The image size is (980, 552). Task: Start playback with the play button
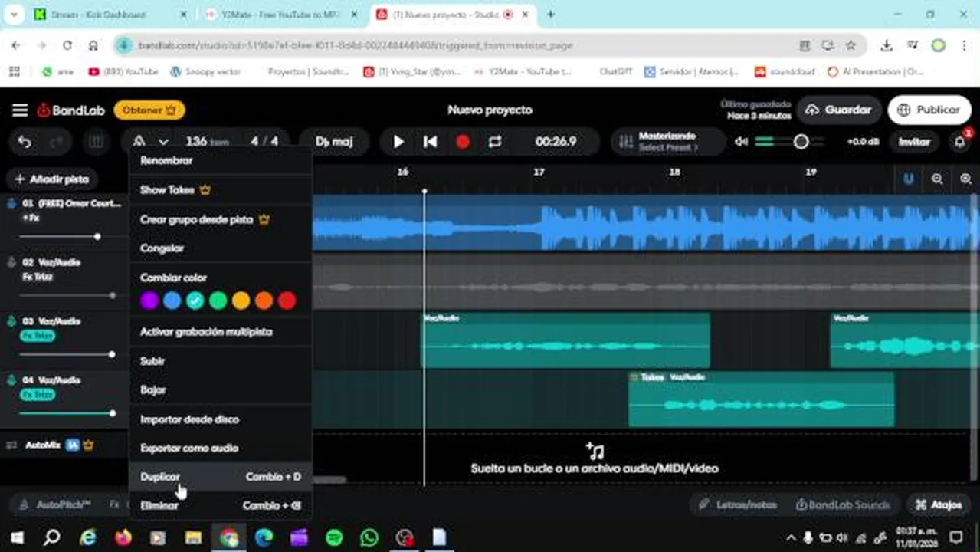(x=398, y=142)
